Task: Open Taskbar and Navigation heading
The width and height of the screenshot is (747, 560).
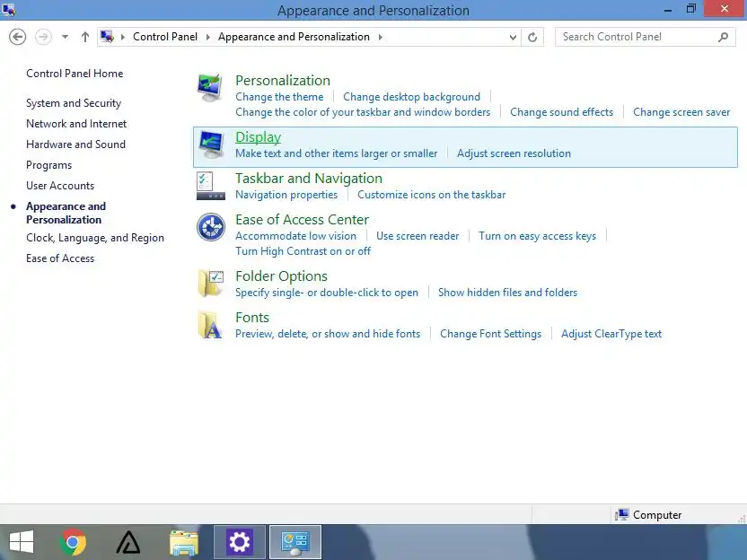Action: 309,178
